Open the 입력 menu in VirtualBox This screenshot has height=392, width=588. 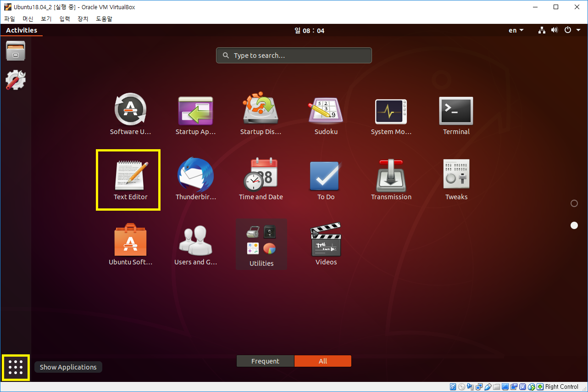(x=65, y=19)
